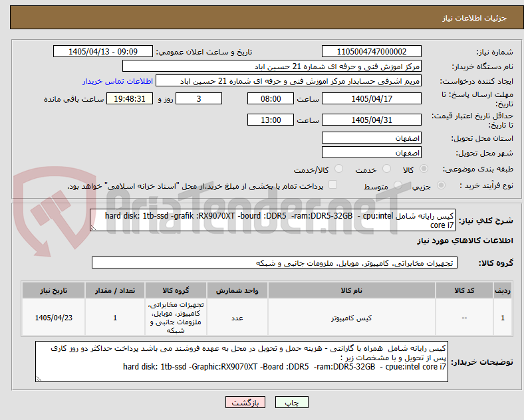Click the remaining days field 3
The height and width of the screenshot is (420, 524).
coord(199,98)
